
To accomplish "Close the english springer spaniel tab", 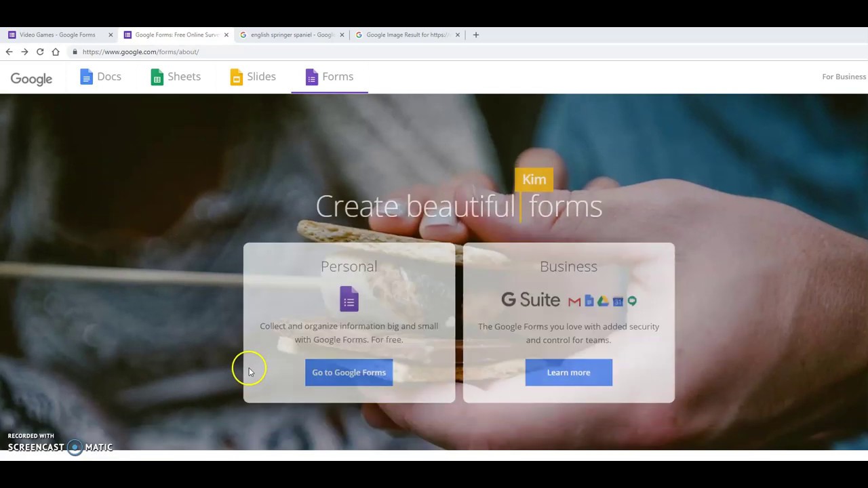I will click(x=342, y=35).
